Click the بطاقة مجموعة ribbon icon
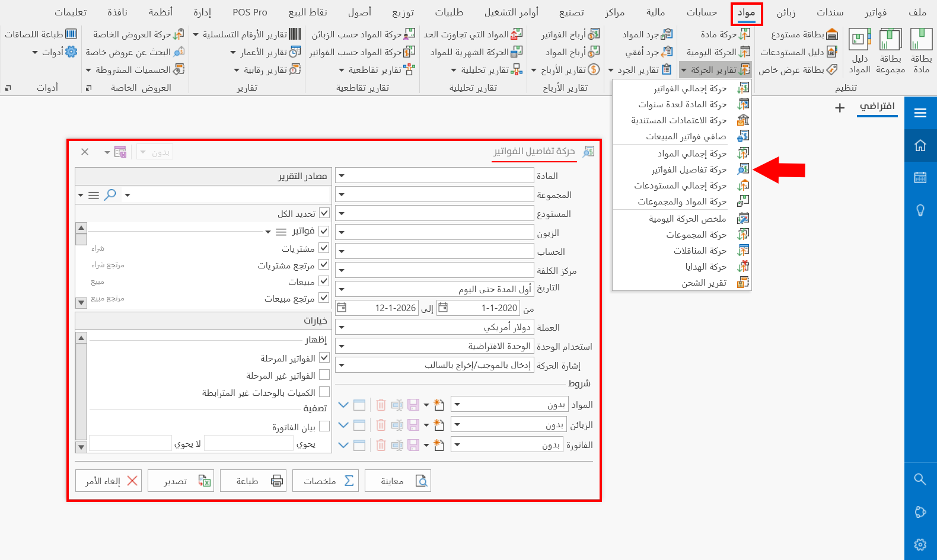This screenshot has width=937, height=560. [891, 52]
